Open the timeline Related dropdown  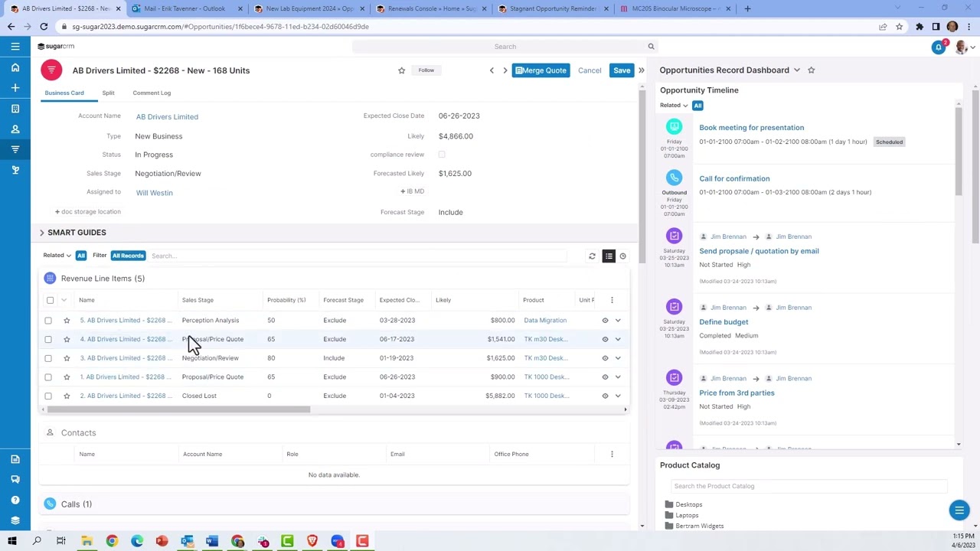point(674,106)
